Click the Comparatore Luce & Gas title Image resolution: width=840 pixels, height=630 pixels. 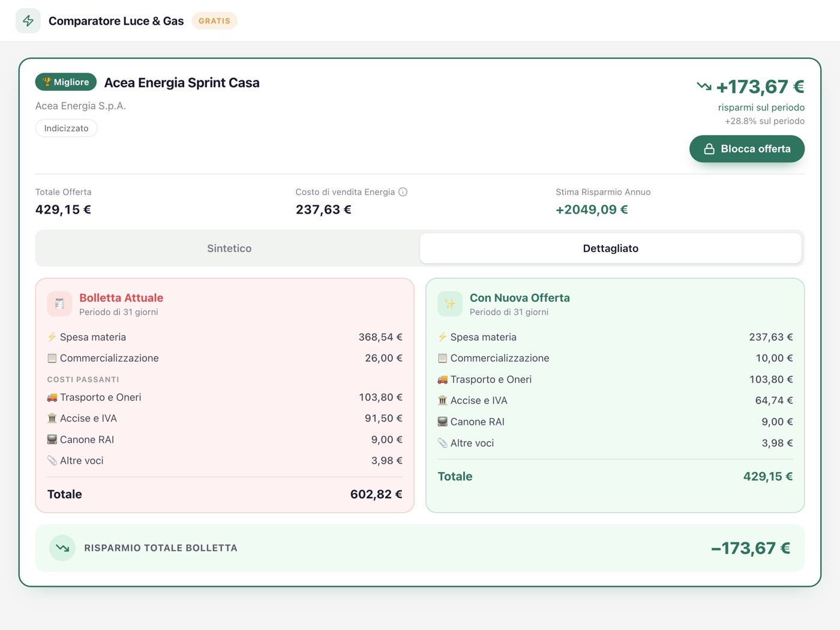coord(116,21)
